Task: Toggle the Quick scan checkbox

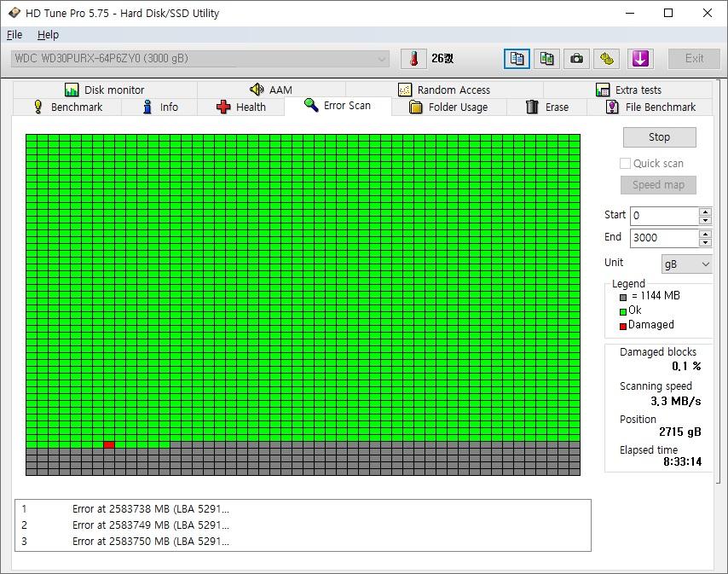Action: [625, 163]
